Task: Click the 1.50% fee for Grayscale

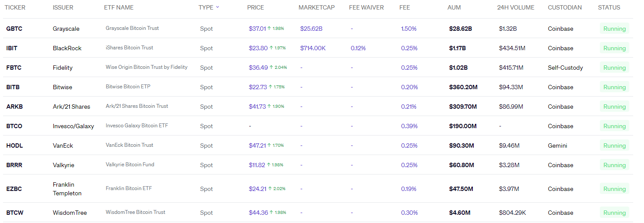Action: click(x=409, y=29)
